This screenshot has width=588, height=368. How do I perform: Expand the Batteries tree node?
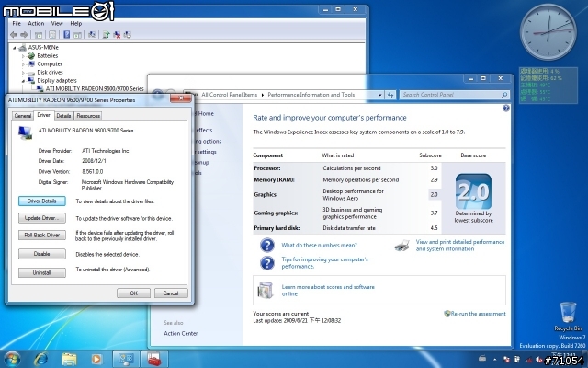click(x=23, y=56)
